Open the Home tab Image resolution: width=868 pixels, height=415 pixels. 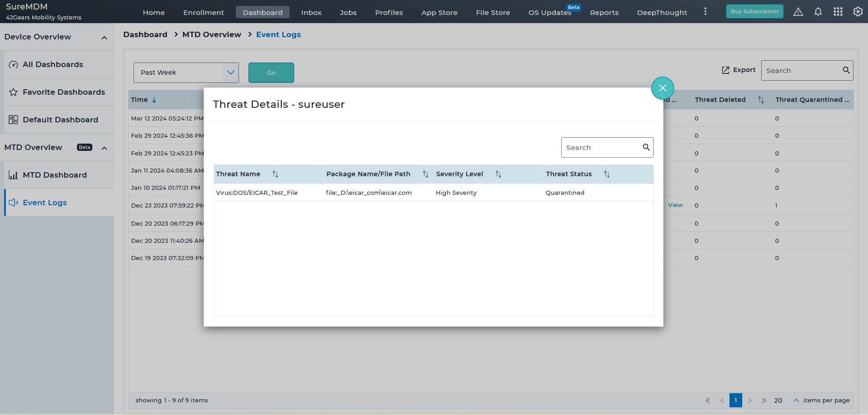(x=154, y=12)
